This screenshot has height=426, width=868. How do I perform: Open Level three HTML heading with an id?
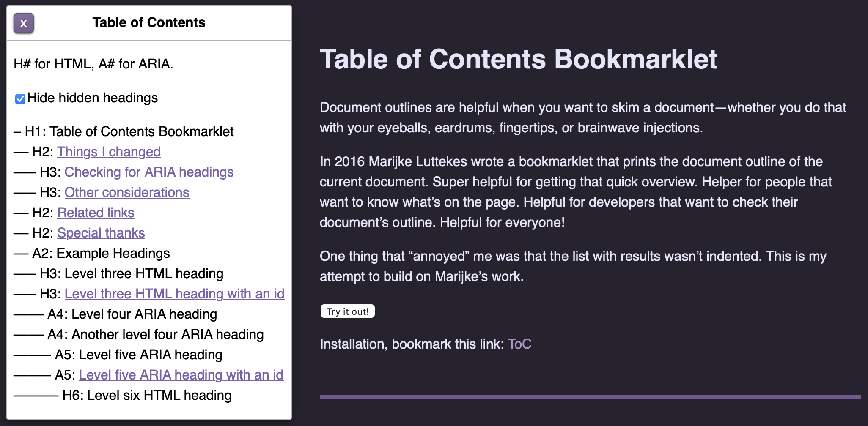[x=174, y=294]
